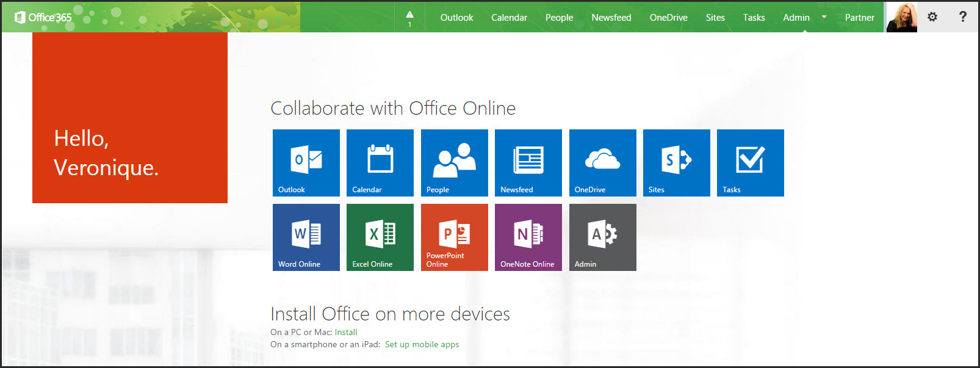Select Partner in the top navigation
The height and width of the screenshot is (368, 980).
859,18
